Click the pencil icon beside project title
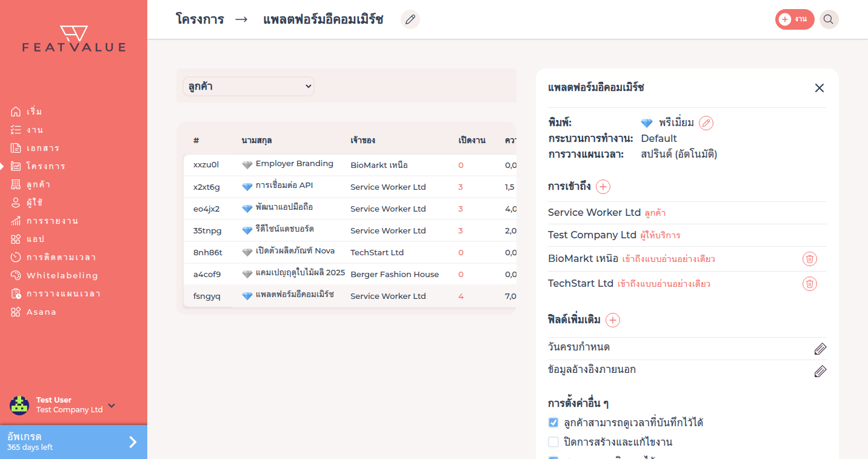The height and width of the screenshot is (459, 868). (x=410, y=19)
